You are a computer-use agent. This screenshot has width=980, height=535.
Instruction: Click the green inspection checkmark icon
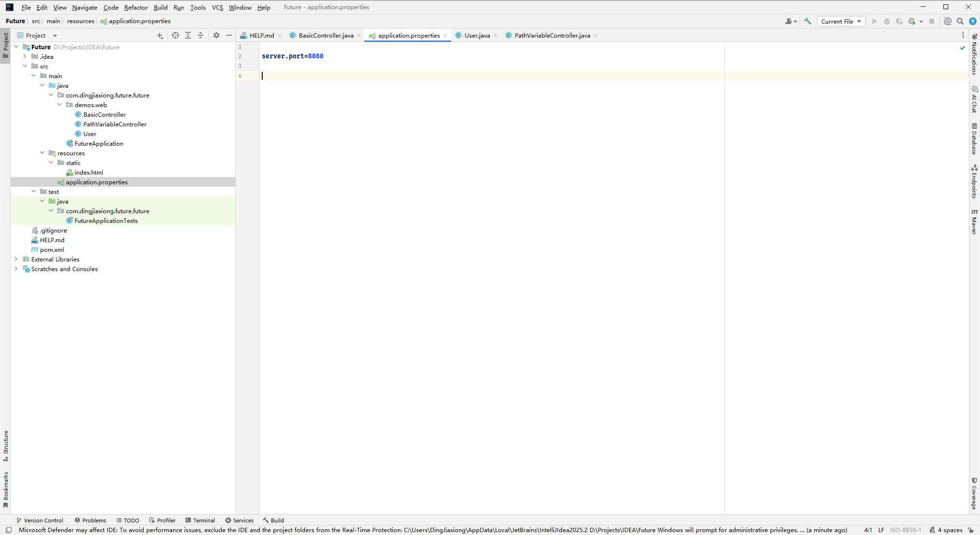963,48
